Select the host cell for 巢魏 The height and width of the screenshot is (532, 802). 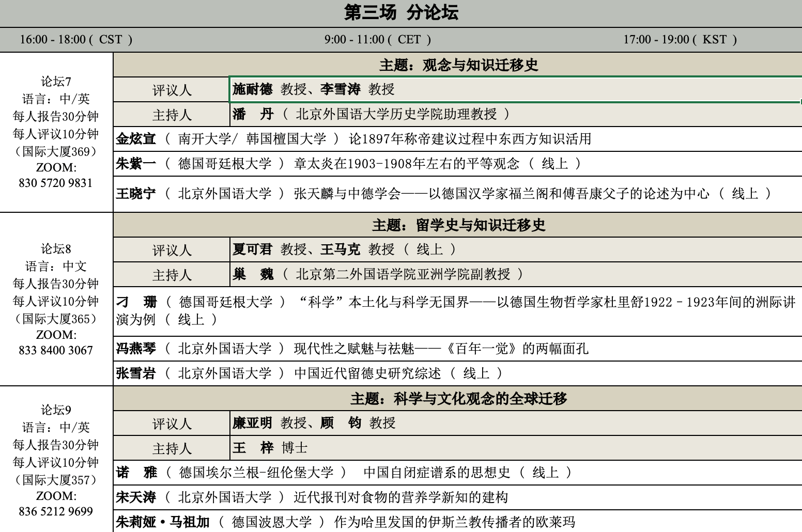point(515,274)
